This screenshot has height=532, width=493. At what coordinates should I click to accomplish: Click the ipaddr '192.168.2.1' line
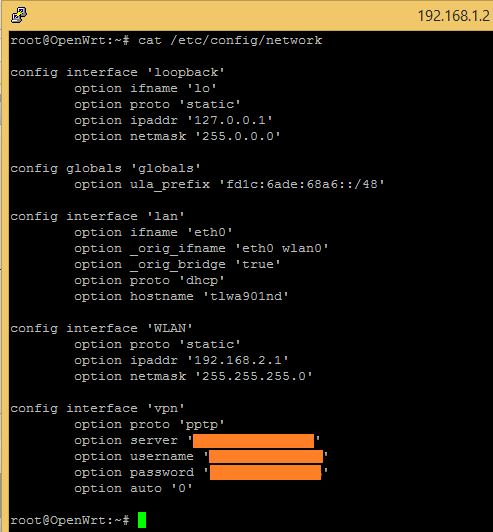[x=182, y=360]
